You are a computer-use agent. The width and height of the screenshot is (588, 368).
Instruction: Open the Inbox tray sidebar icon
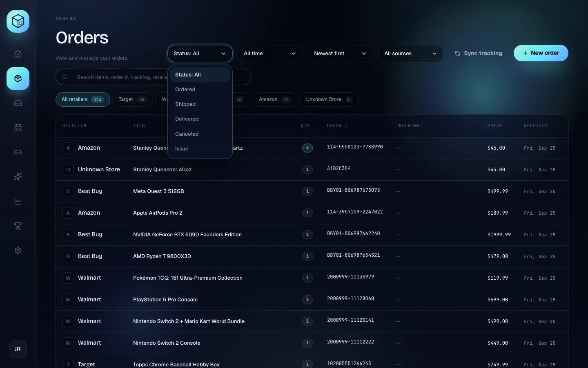coord(18,103)
